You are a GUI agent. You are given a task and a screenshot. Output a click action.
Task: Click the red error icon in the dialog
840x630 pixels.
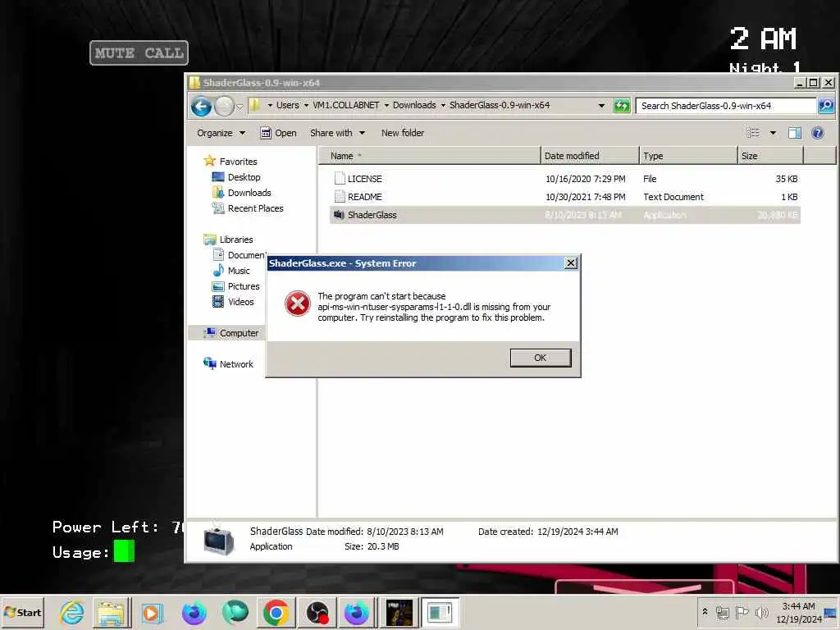coord(297,304)
